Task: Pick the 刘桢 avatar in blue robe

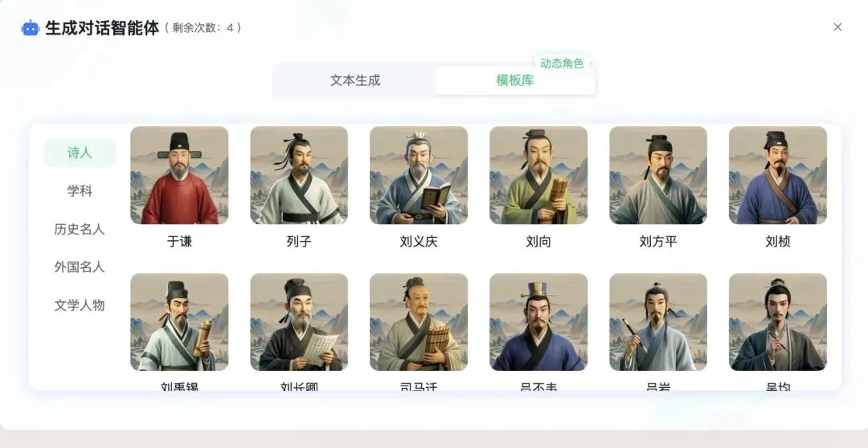Action: coord(778,175)
